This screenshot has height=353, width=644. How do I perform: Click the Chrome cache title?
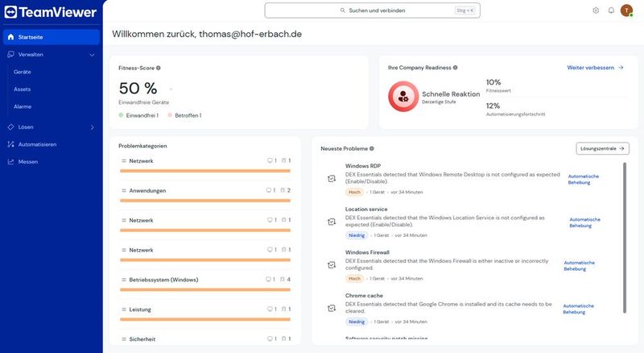tap(364, 296)
